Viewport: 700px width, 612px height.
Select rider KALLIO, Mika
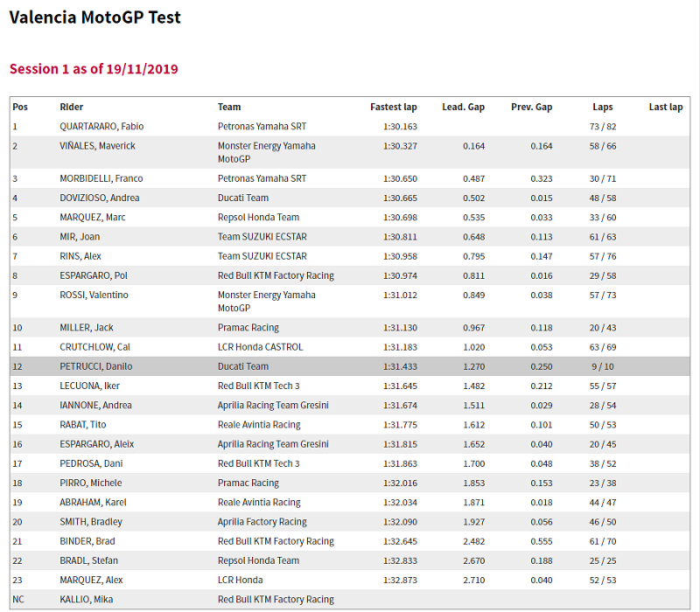(87, 600)
